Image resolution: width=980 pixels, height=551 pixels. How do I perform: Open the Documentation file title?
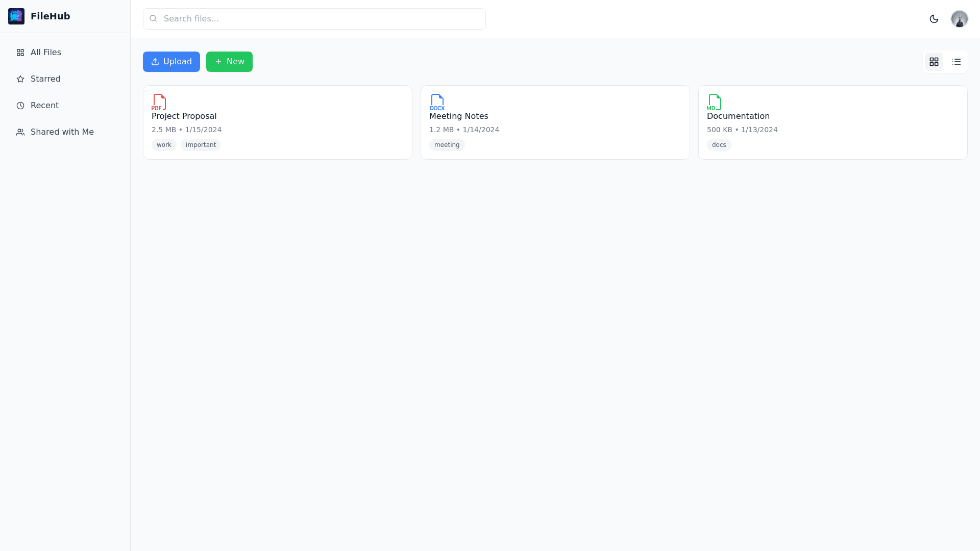(x=738, y=116)
